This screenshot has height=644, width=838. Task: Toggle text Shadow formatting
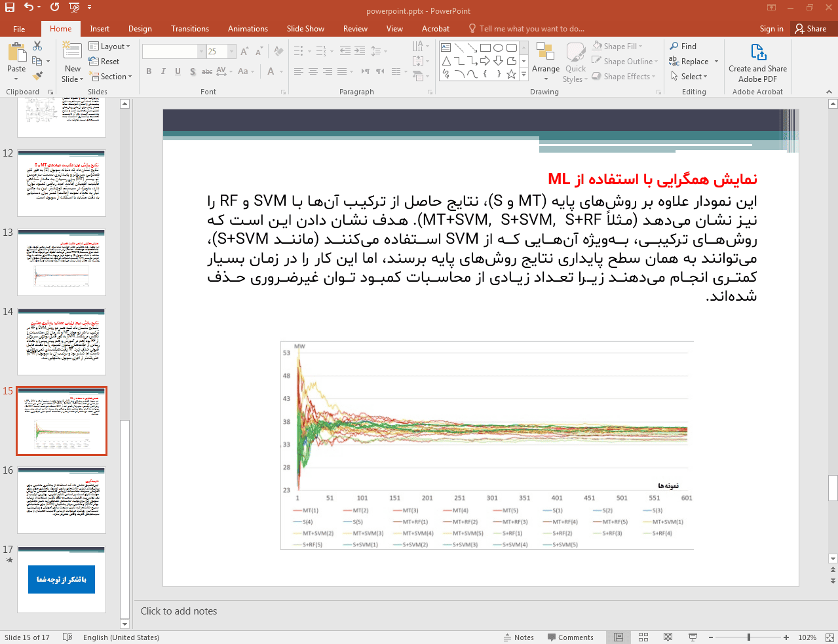pos(193,71)
